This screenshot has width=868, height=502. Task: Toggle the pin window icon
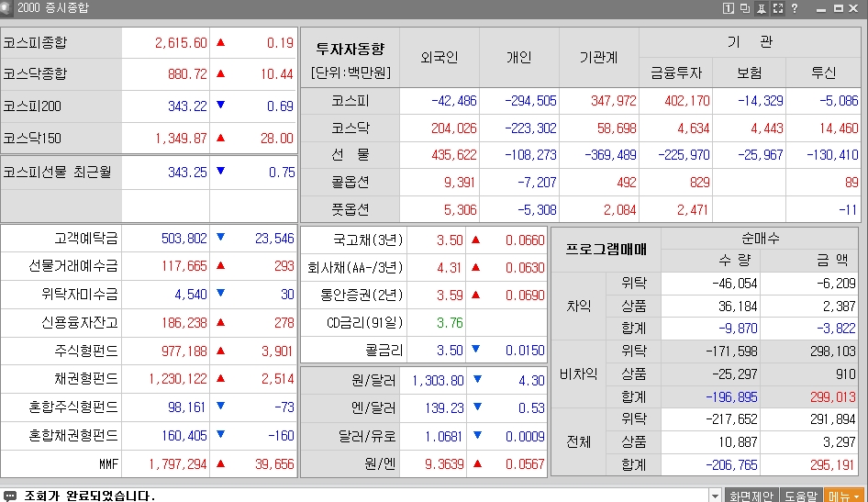click(761, 8)
